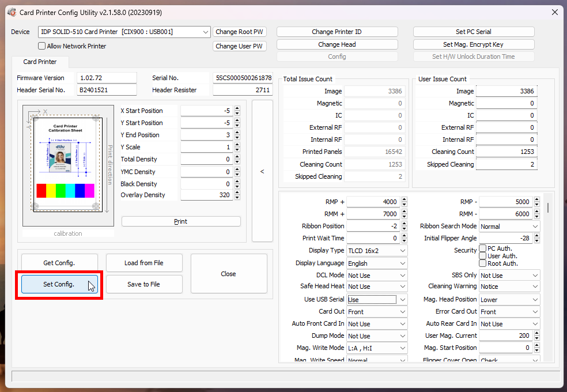Select the Card Printer tab
The width and height of the screenshot is (567, 392).
click(40, 62)
